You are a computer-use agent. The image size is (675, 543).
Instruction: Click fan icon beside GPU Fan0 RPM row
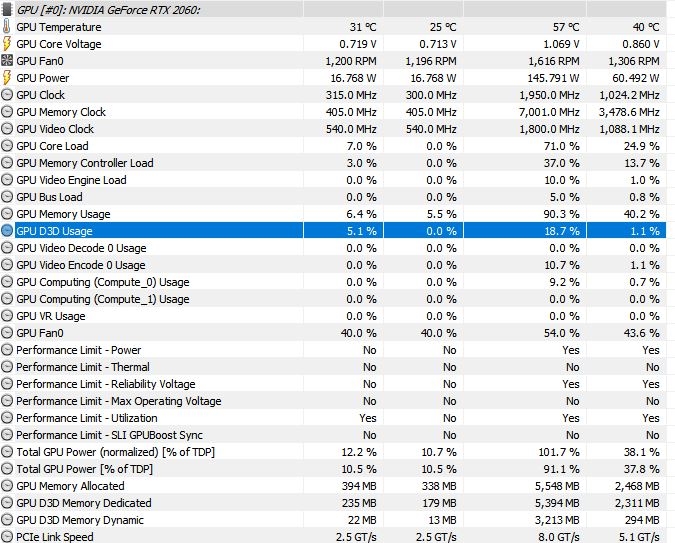pyautogui.click(x=7, y=61)
